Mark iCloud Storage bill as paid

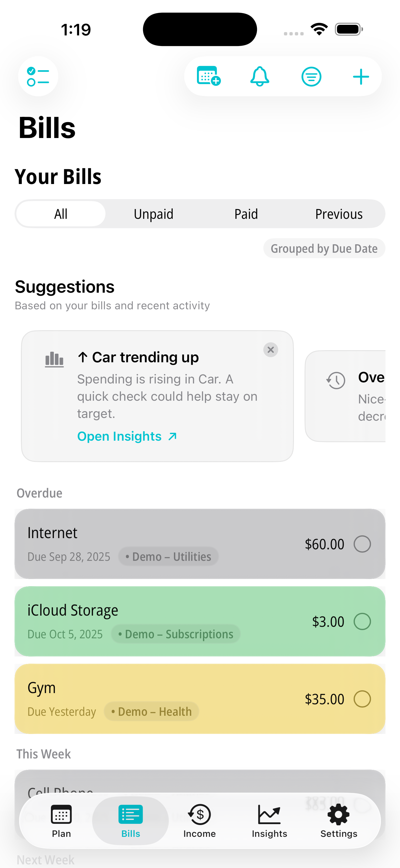(x=362, y=621)
